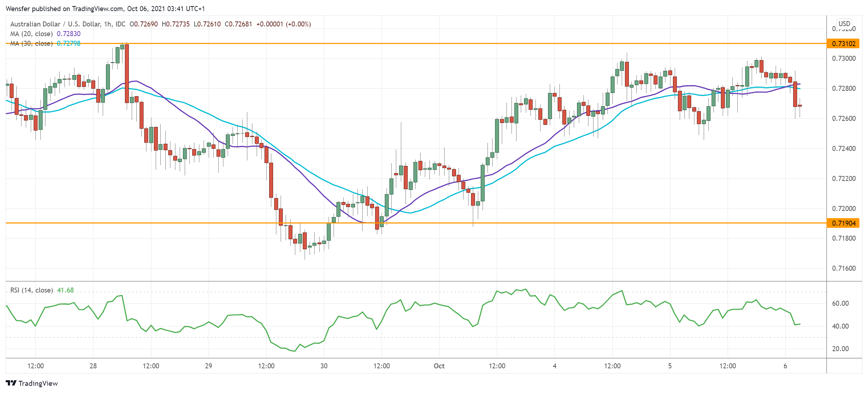Click the USD currency label
The width and height of the screenshot is (868, 393).
click(844, 24)
